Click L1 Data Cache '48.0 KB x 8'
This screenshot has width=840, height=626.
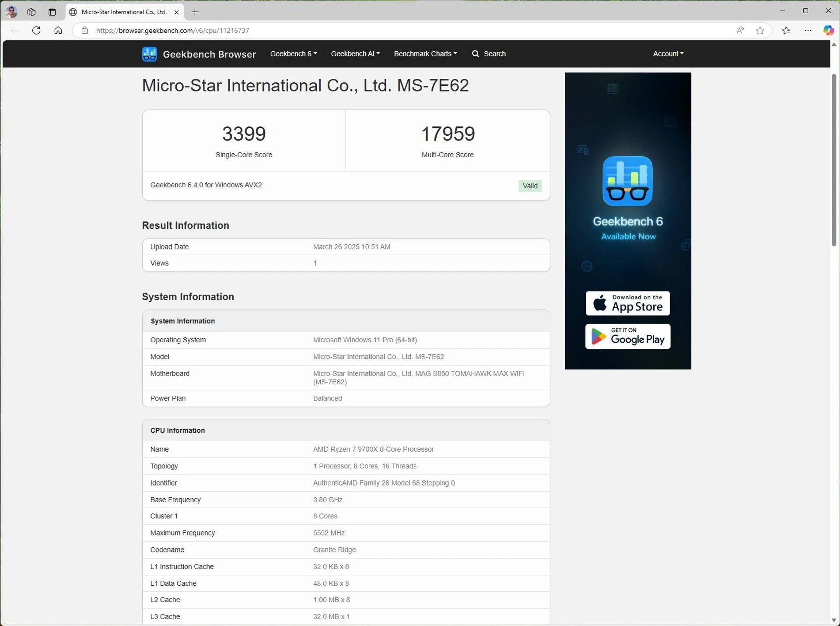pos(331,584)
